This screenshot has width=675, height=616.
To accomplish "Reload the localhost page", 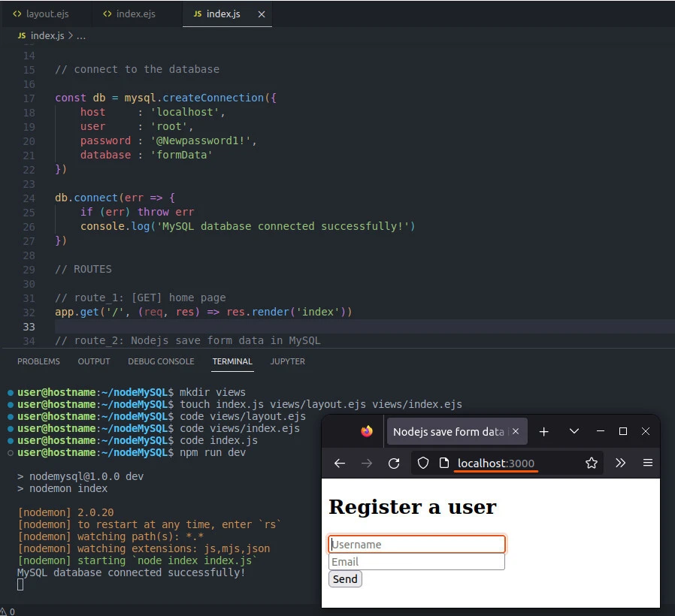I will [x=394, y=463].
